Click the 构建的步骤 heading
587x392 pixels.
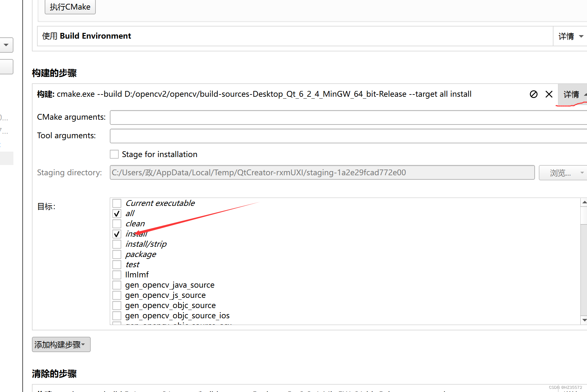point(54,73)
